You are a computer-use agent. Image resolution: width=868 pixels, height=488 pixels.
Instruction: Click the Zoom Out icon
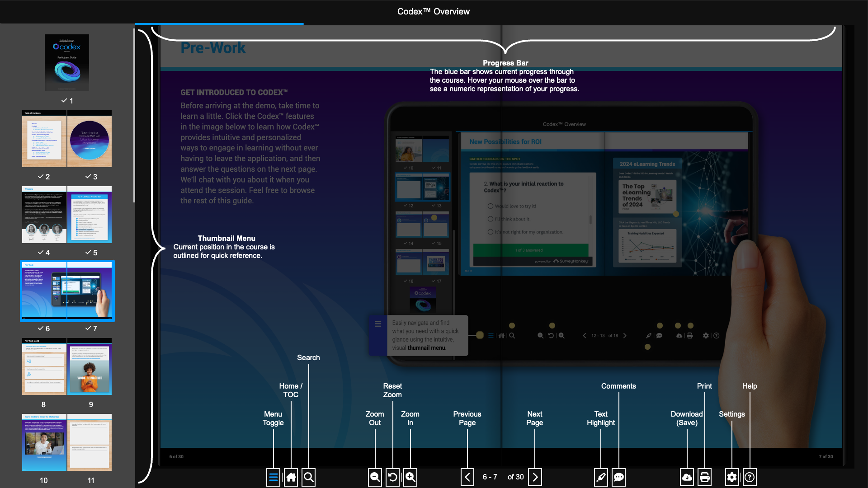375,477
